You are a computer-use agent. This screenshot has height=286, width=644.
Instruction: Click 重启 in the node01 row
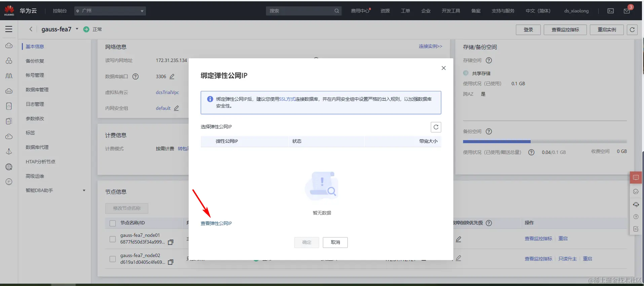pyautogui.click(x=563, y=239)
